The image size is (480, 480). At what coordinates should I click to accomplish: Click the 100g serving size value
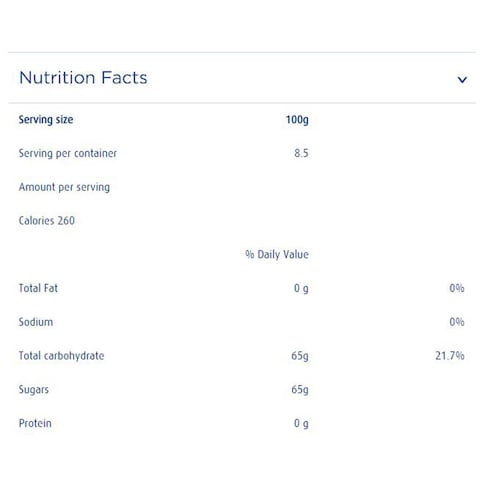(x=297, y=120)
